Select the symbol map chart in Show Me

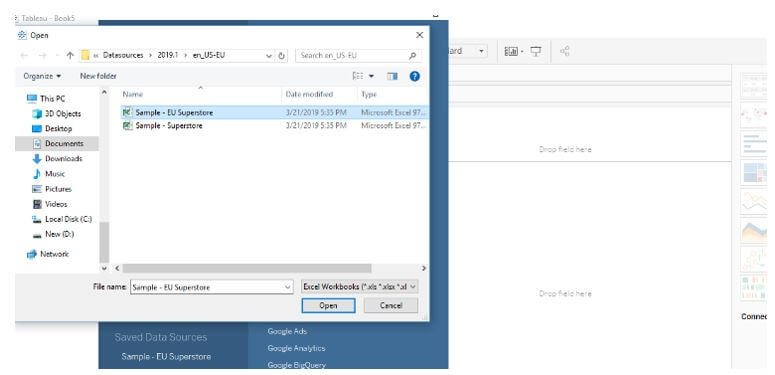pos(753,114)
